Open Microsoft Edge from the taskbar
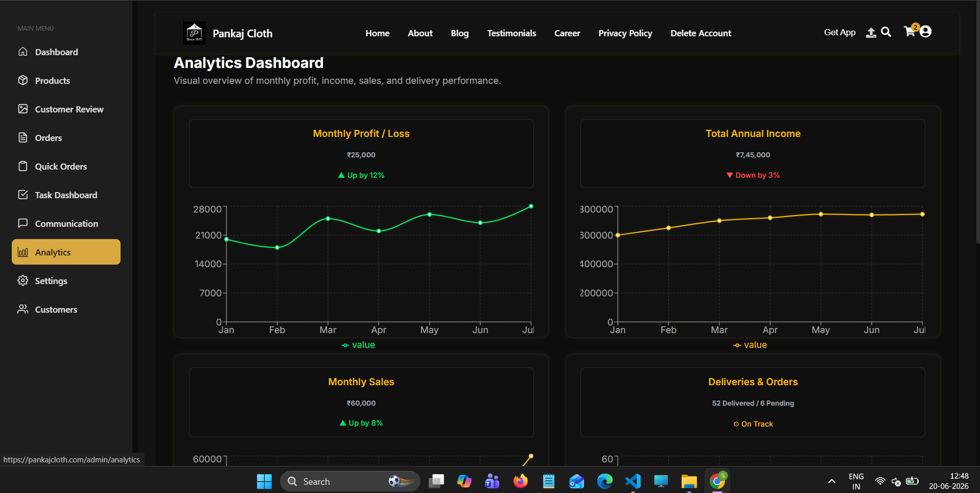The image size is (980, 493). pos(605,481)
